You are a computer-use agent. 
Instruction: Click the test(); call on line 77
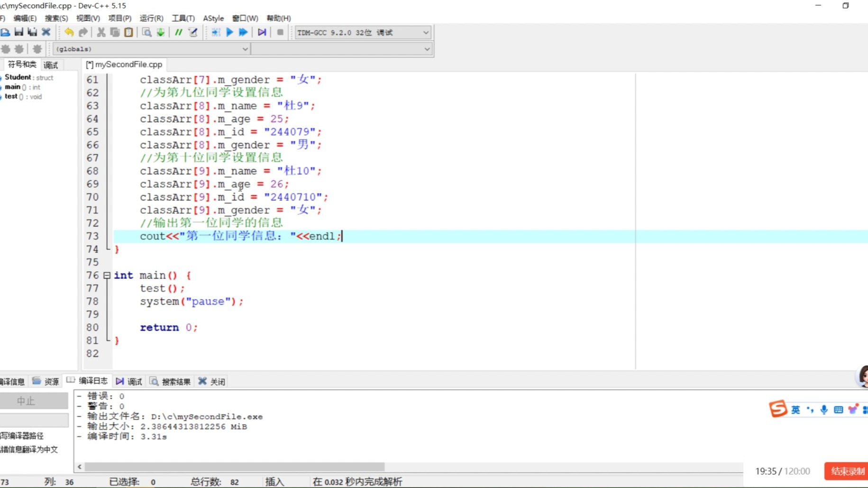point(162,288)
